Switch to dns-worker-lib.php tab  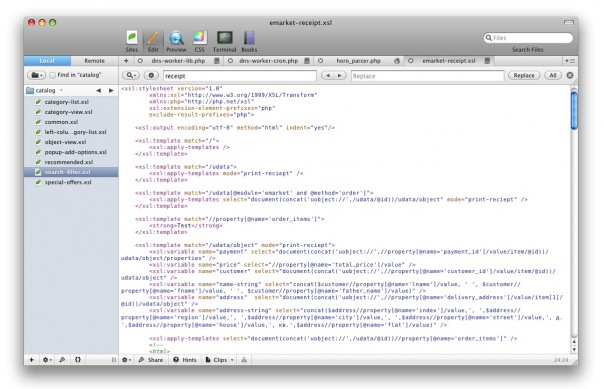178,61
